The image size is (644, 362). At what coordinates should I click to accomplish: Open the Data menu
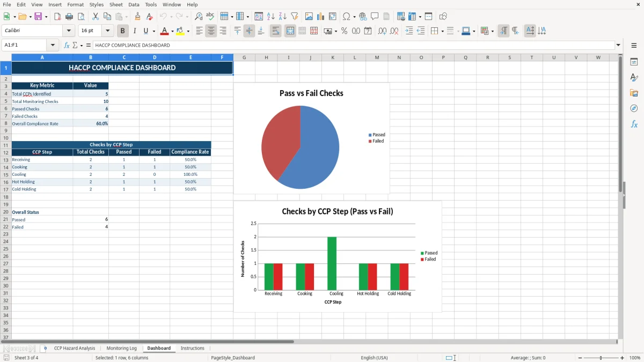coord(134,4)
